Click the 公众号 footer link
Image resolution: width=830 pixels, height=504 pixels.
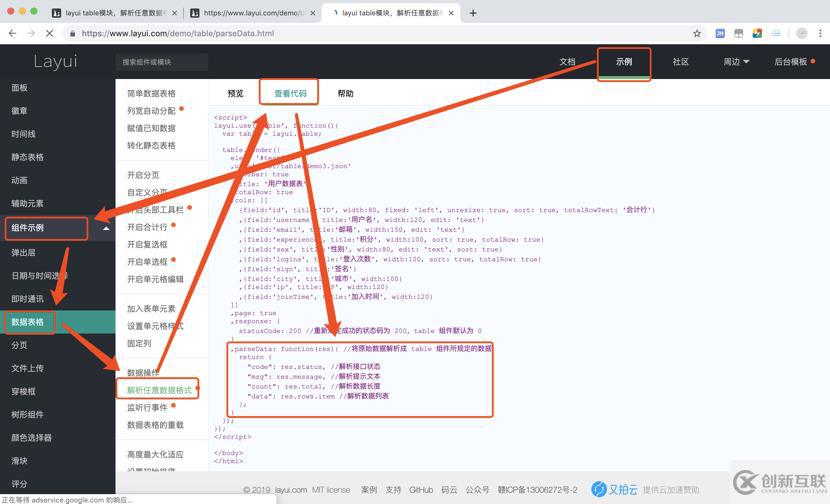(x=477, y=490)
